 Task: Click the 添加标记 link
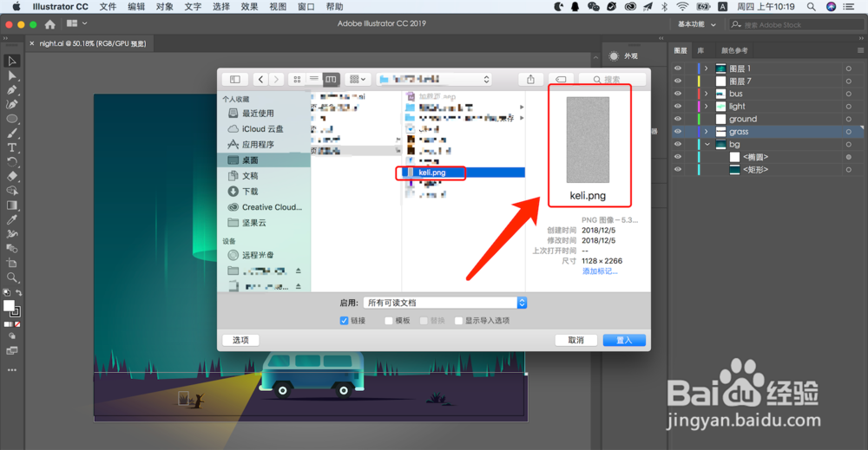pyautogui.click(x=600, y=271)
